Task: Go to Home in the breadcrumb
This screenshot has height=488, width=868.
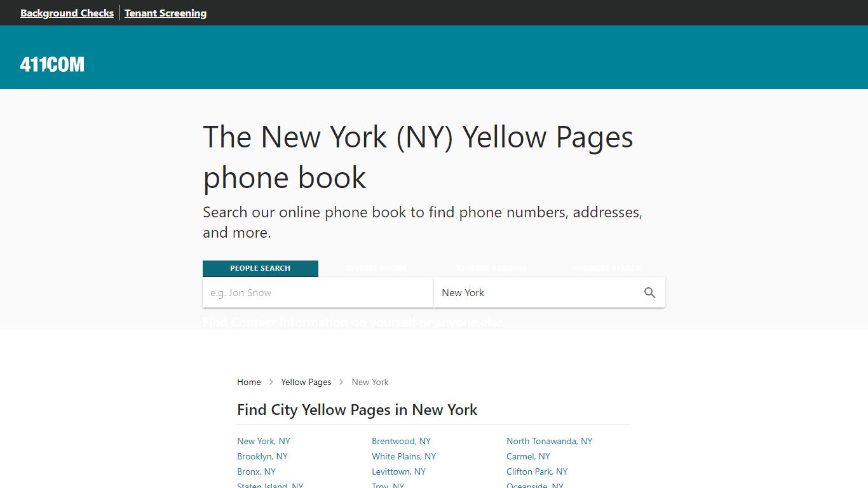Action: [249, 382]
